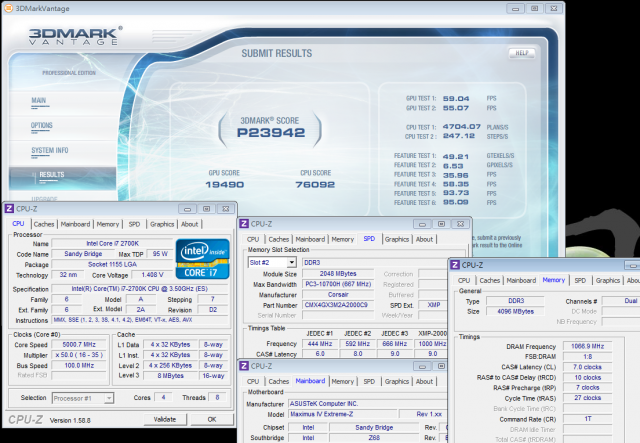Go to CPU tab in the Mainboard window
640x443 pixels.
[x=253, y=381]
